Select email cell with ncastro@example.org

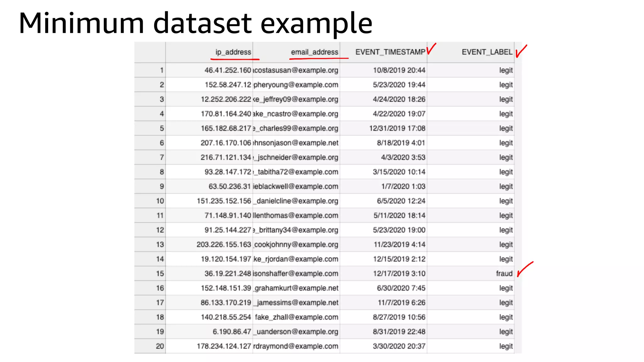[x=296, y=114]
